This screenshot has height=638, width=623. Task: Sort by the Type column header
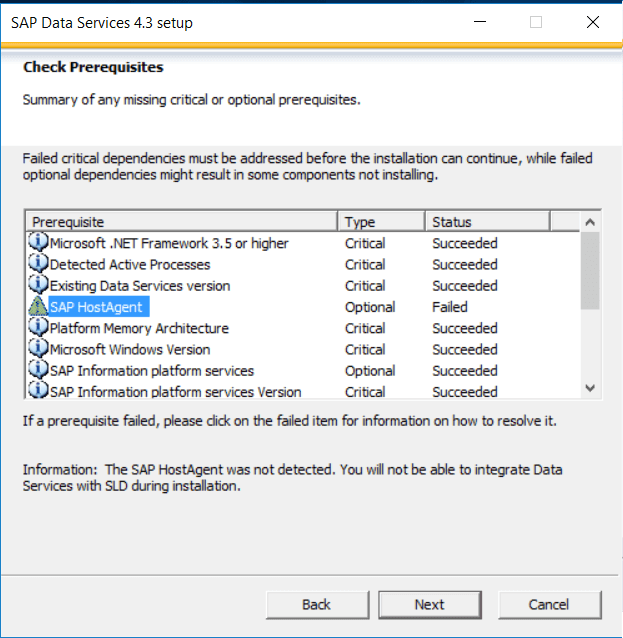[381, 222]
